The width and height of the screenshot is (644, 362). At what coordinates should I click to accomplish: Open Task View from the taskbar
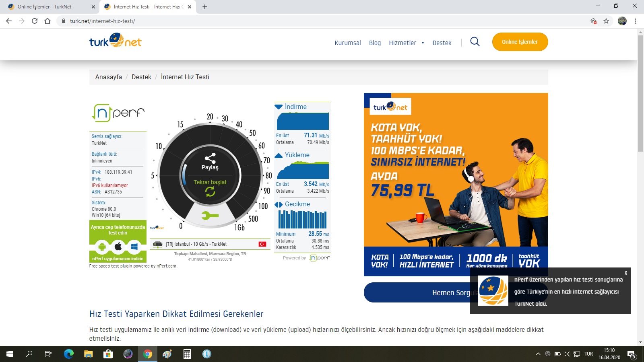[48, 354]
